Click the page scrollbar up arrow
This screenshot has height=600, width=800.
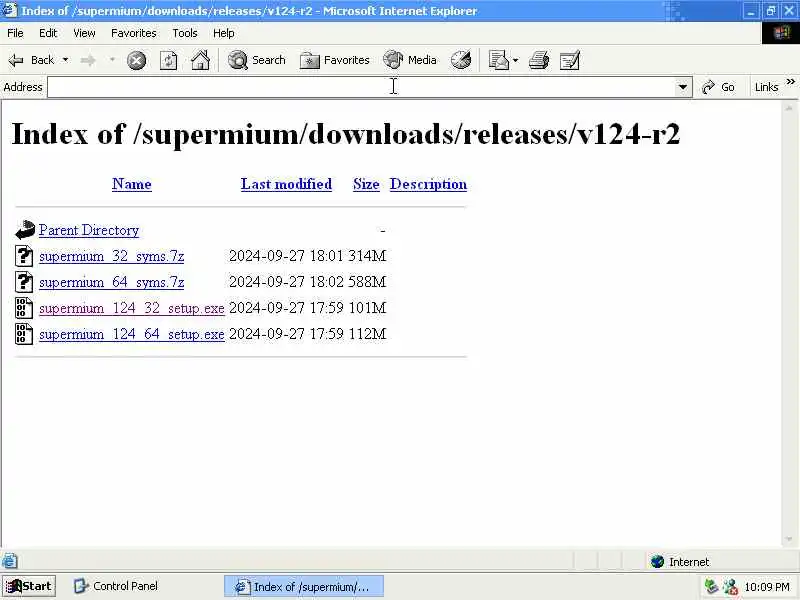[789, 108]
